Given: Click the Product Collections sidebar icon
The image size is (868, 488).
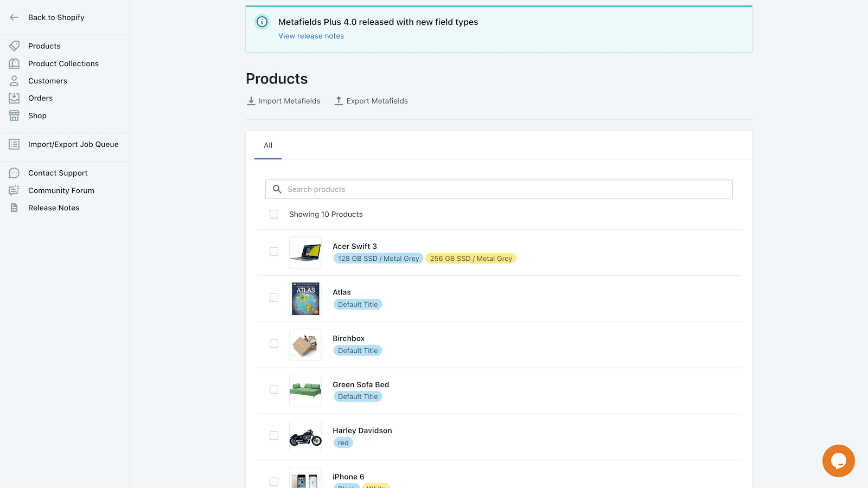Looking at the screenshot, I should point(14,63).
